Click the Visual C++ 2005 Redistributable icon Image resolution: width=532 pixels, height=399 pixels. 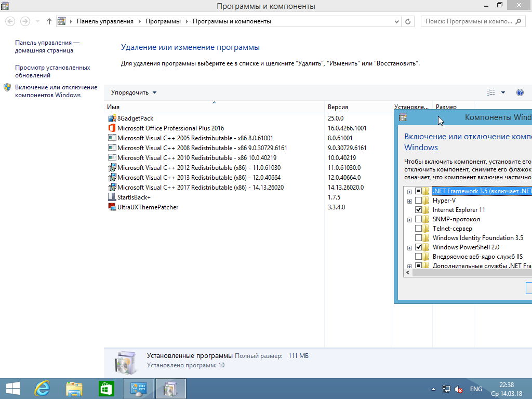(112, 138)
